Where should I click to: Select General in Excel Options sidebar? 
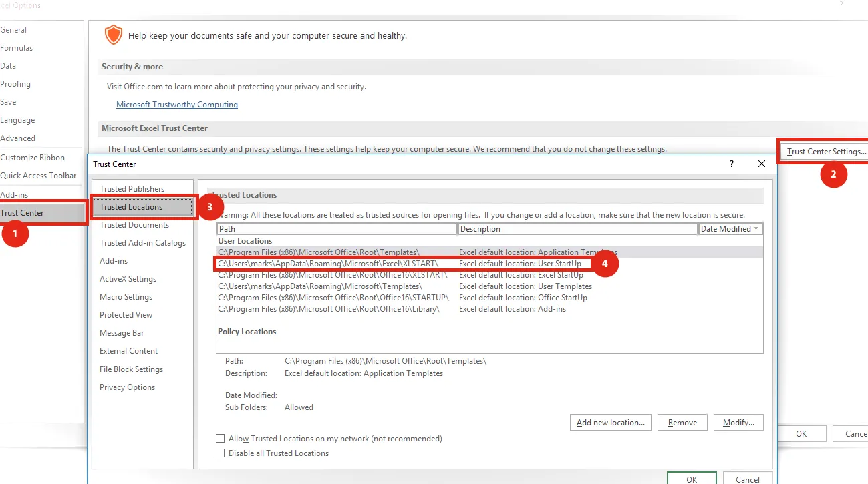13,30
